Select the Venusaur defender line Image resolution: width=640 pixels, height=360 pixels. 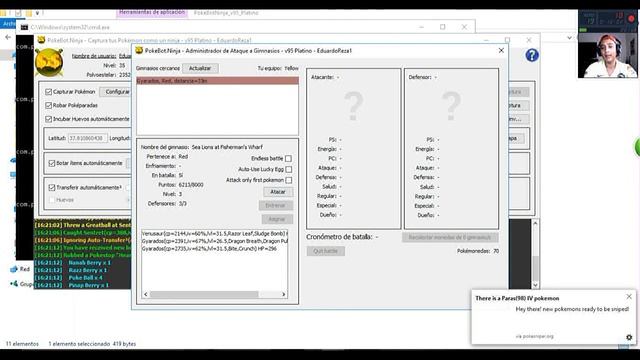point(215,233)
